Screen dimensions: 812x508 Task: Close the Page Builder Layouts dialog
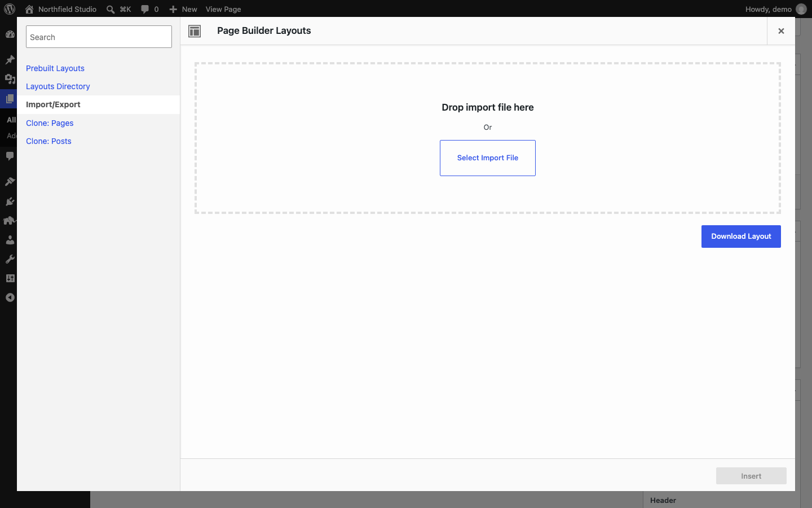coord(781,31)
